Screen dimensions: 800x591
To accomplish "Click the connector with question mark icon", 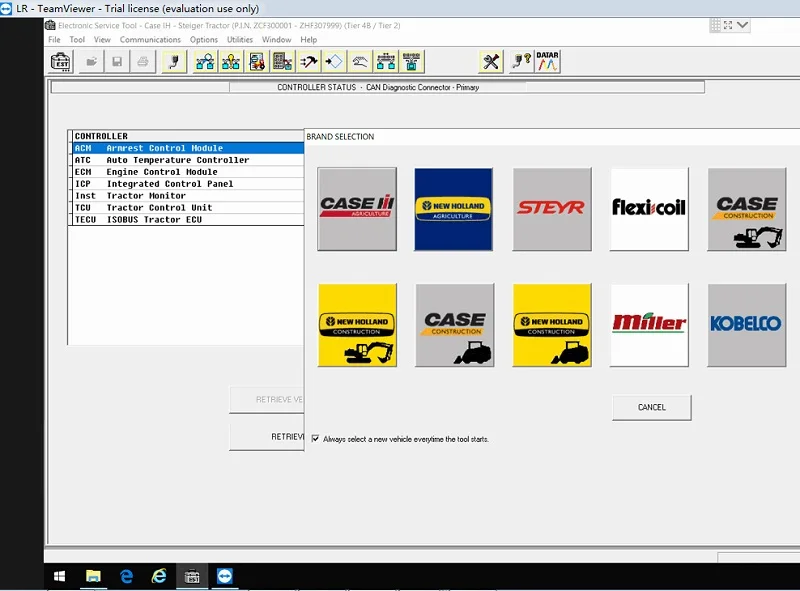I will tap(521, 62).
